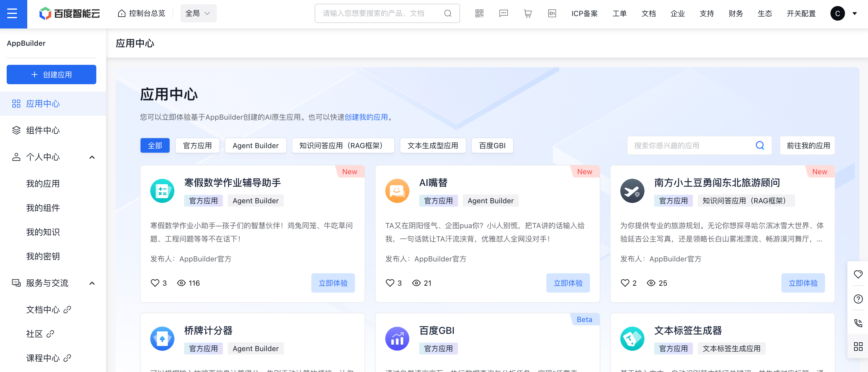Click the AI嘴替 app icon
This screenshot has height=372, width=868.
397,191
